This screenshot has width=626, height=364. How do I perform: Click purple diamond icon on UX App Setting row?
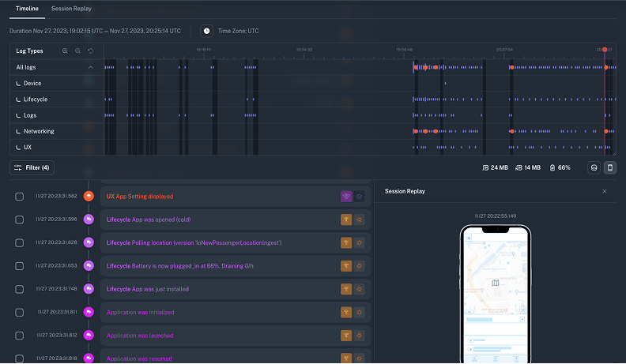[346, 196]
